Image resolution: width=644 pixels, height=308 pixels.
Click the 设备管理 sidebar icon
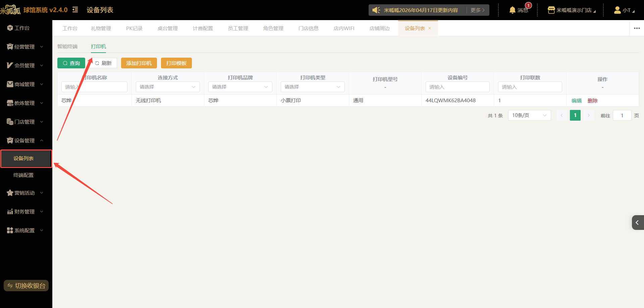pos(10,140)
